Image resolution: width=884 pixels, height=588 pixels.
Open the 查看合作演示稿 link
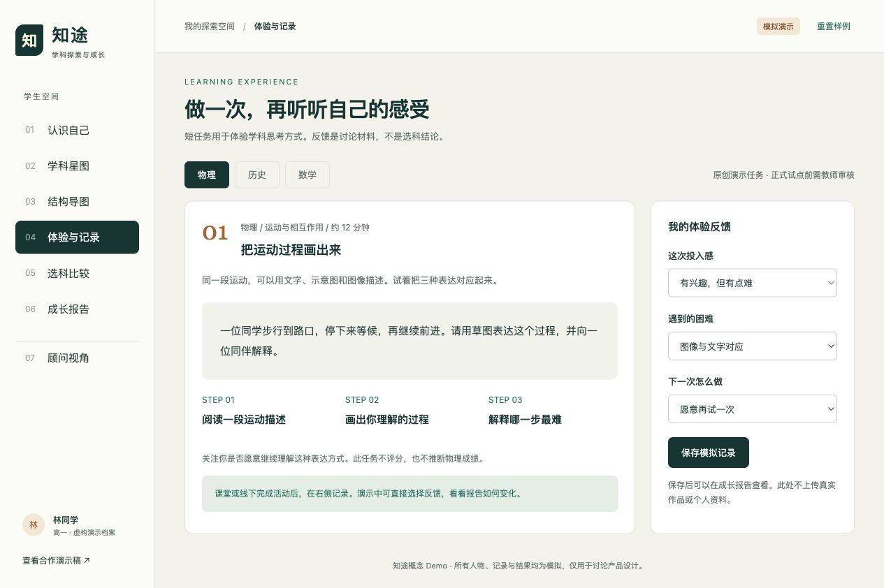pos(56,560)
